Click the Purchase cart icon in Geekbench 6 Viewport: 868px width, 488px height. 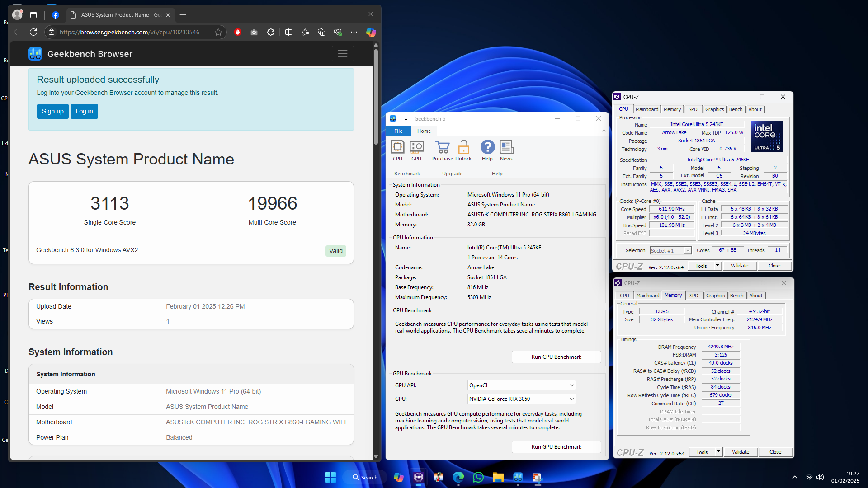442,150
